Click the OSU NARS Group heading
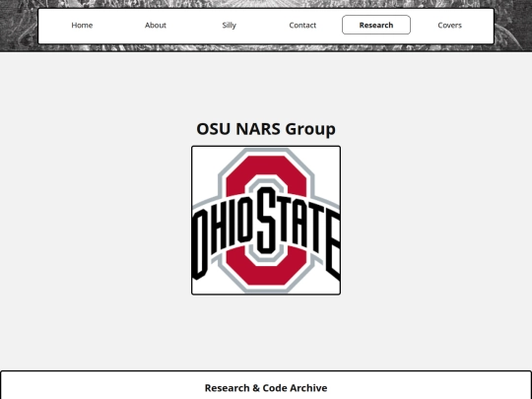Screen dimensions: 532x399 tap(266, 129)
